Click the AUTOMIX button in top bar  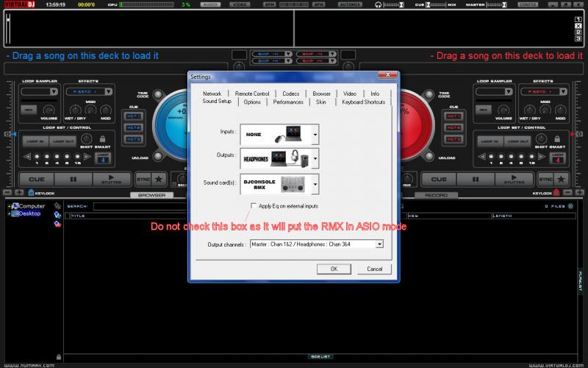(x=350, y=4)
